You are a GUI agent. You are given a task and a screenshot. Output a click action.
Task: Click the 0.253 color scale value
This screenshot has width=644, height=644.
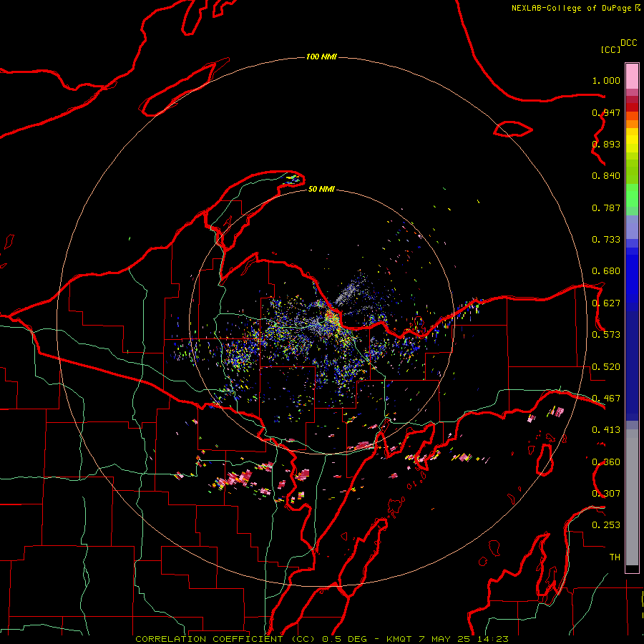(606, 525)
